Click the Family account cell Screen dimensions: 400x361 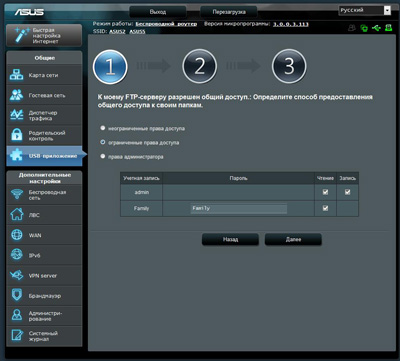[142, 208]
